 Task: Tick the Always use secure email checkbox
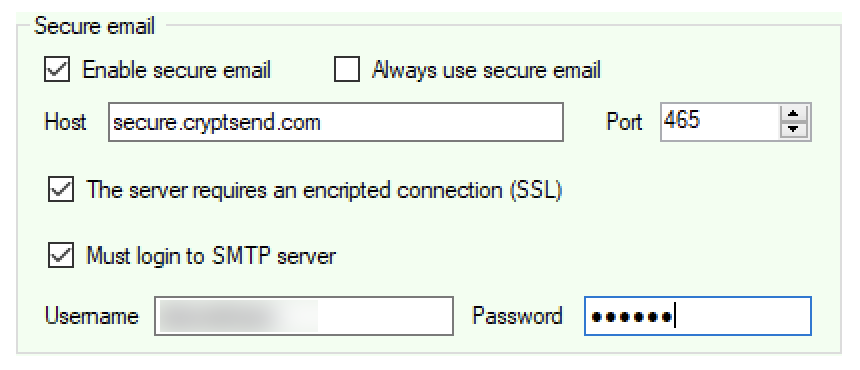347,70
